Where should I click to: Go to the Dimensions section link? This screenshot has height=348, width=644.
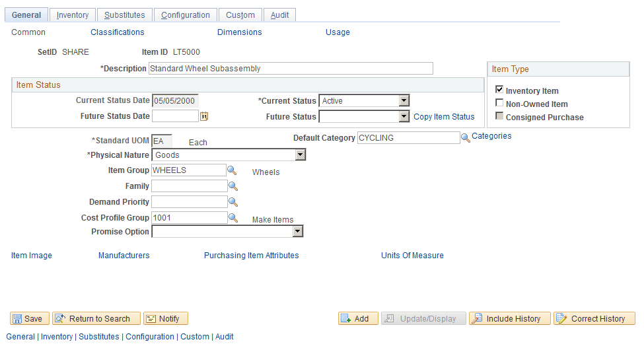[240, 32]
